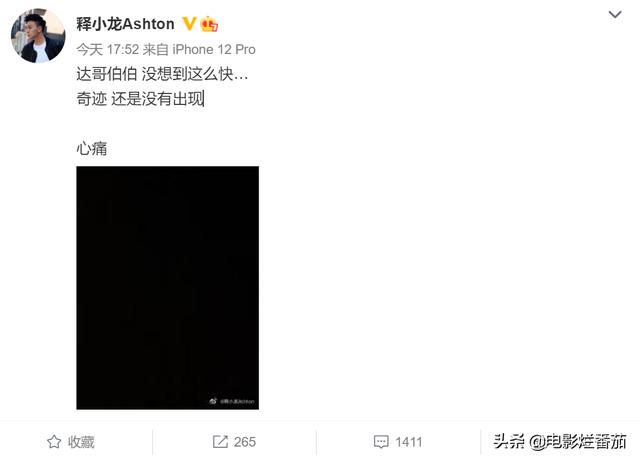
Task: Click the membership crown badge icon
Action: point(209,24)
